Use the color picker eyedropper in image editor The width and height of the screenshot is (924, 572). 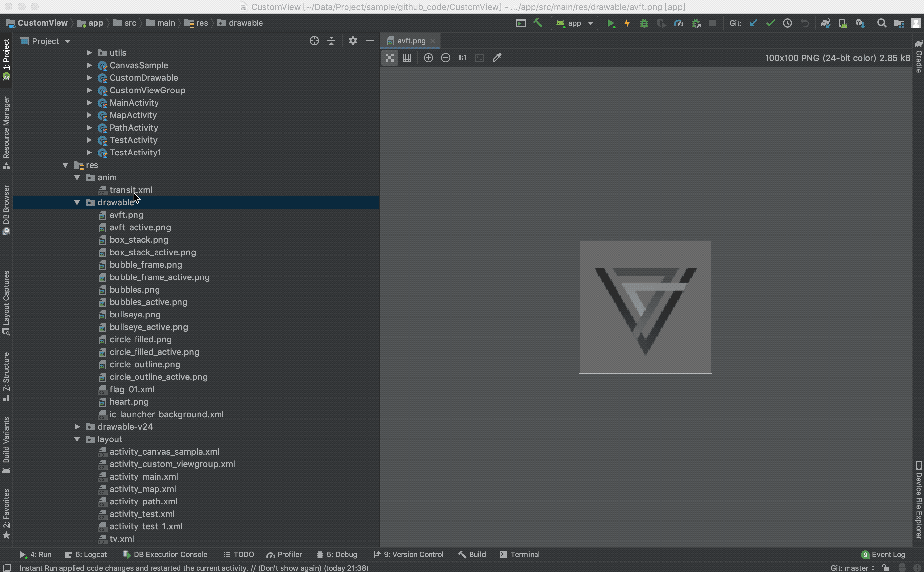(497, 57)
